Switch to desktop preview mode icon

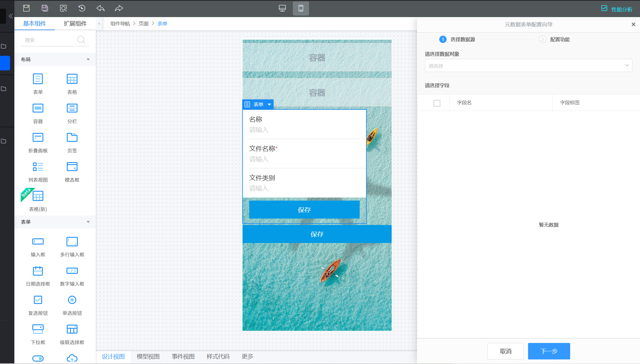[282, 8]
